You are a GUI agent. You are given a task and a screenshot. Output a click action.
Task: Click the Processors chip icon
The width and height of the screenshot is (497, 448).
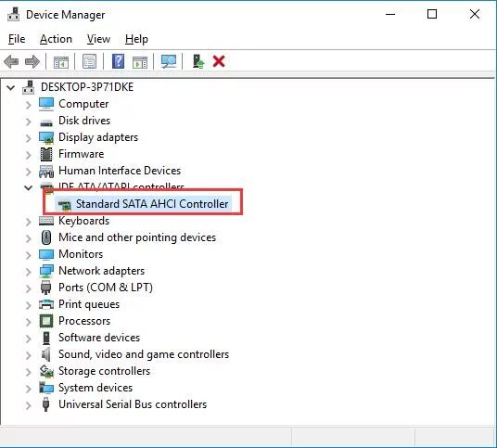(x=46, y=321)
